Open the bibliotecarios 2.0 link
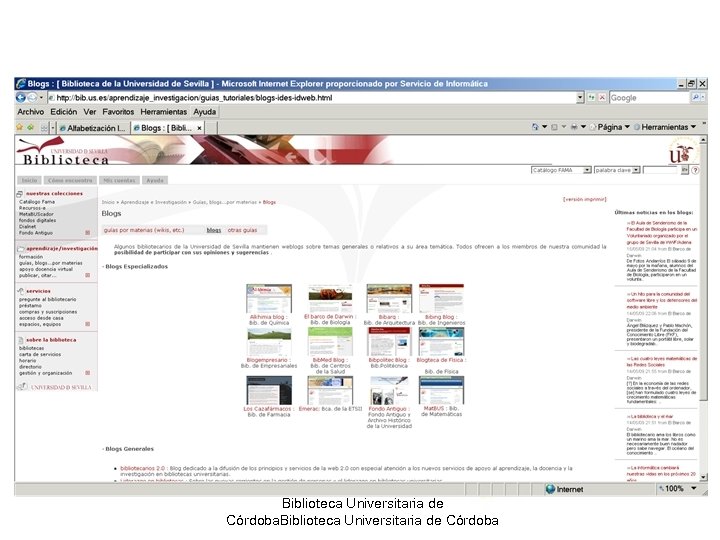 click(142, 468)
